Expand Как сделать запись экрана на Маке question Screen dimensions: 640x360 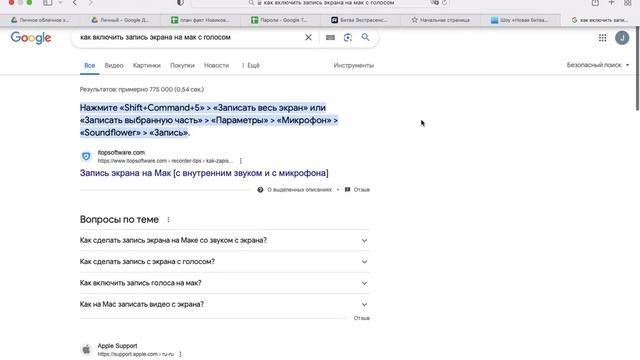point(224,240)
